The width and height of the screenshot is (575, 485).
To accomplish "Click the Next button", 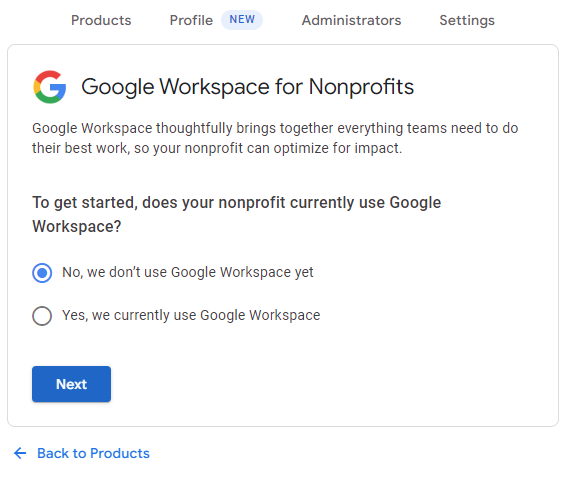I will pyautogui.click(x=72, y=384).
